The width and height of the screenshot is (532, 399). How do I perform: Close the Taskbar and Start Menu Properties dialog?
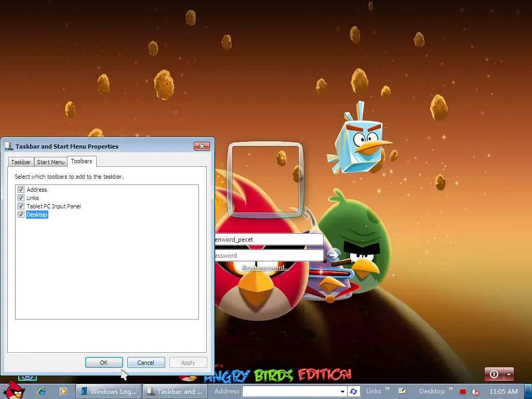pyautogui.click(x=202, y=146)
